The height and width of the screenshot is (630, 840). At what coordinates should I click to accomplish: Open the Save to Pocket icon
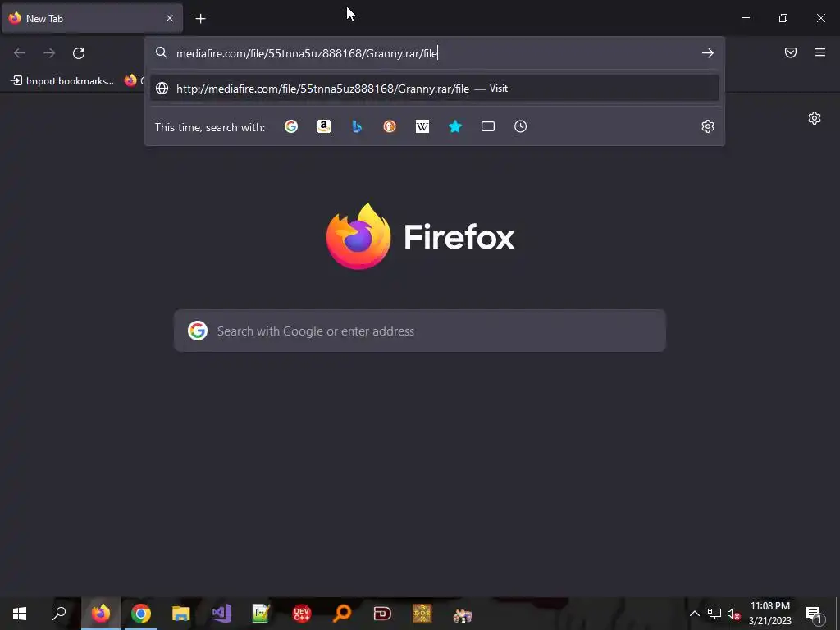(x=790, y=52)
